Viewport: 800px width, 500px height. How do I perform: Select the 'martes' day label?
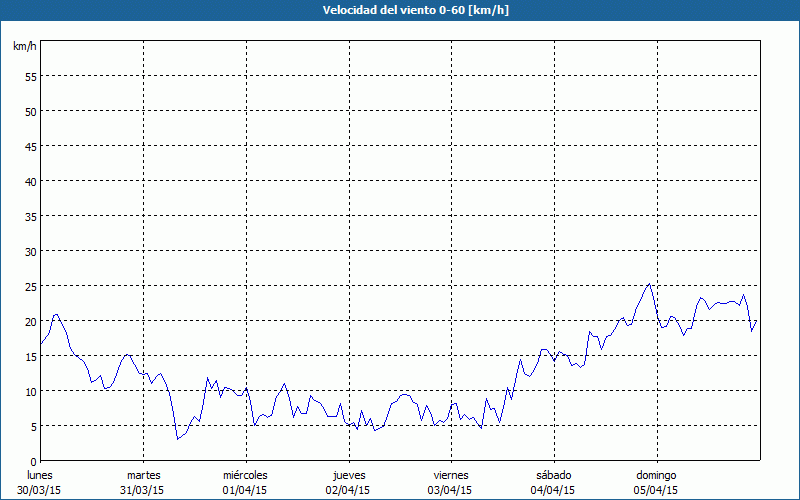[143, 475]
